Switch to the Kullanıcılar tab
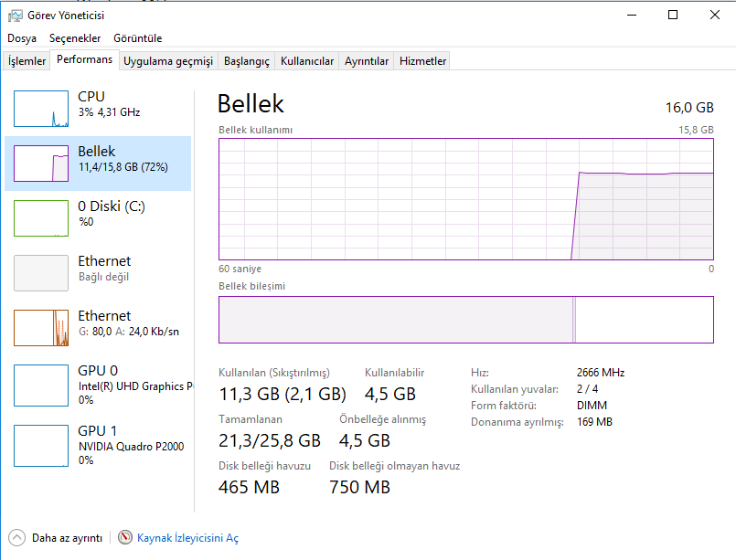 307,61
